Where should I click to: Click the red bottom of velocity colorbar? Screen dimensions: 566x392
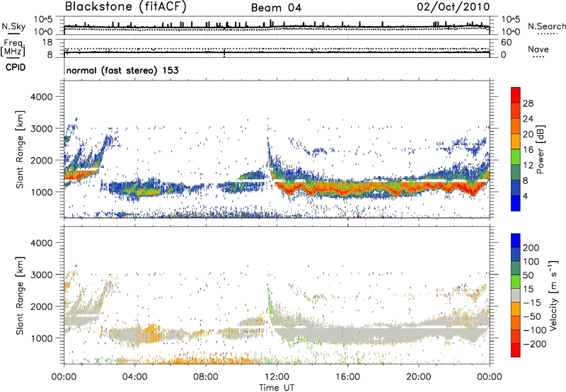click(x=516, y=350)
